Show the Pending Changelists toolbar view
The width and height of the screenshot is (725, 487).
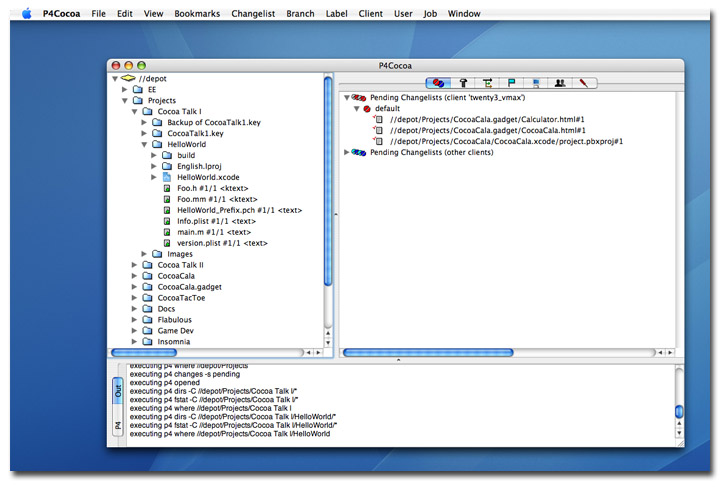pyautogui.click(x=438, y=83)
